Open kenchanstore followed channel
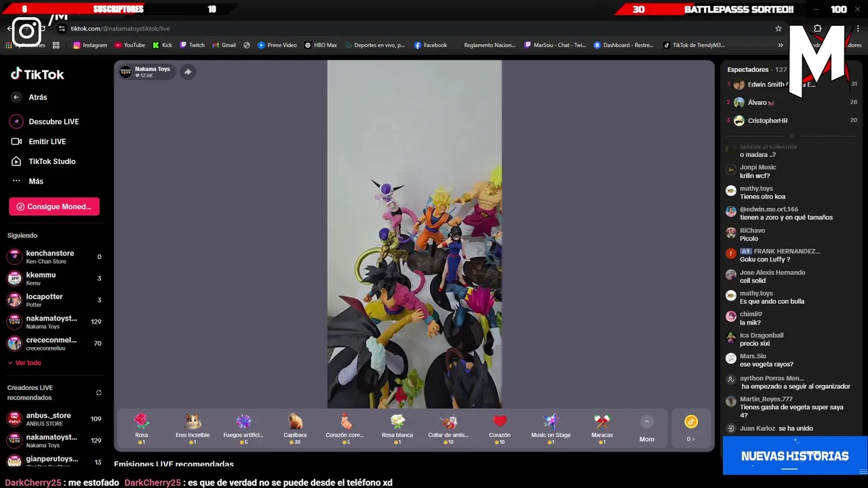The height and width of the screenshot is (488, 868). 54,257
